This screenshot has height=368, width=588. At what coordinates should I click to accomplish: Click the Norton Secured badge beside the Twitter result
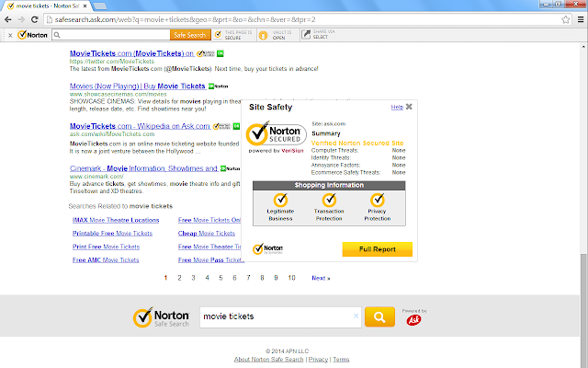pos(206,53)
